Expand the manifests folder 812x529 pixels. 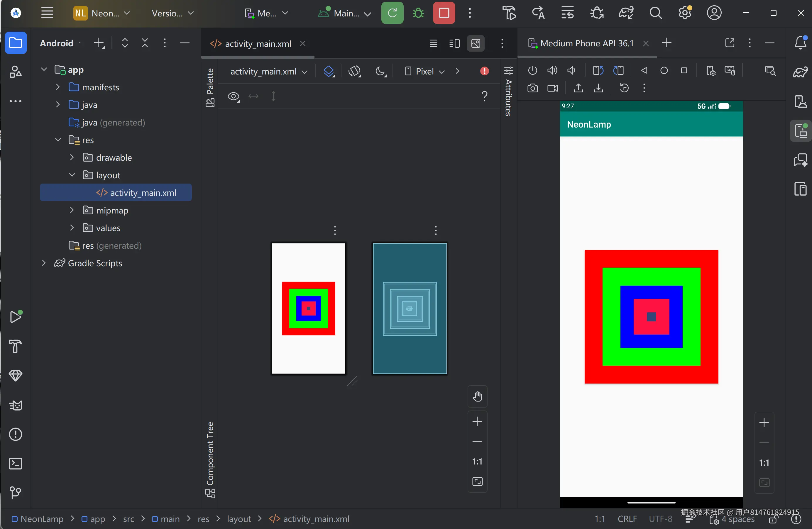tap(58, 87)
